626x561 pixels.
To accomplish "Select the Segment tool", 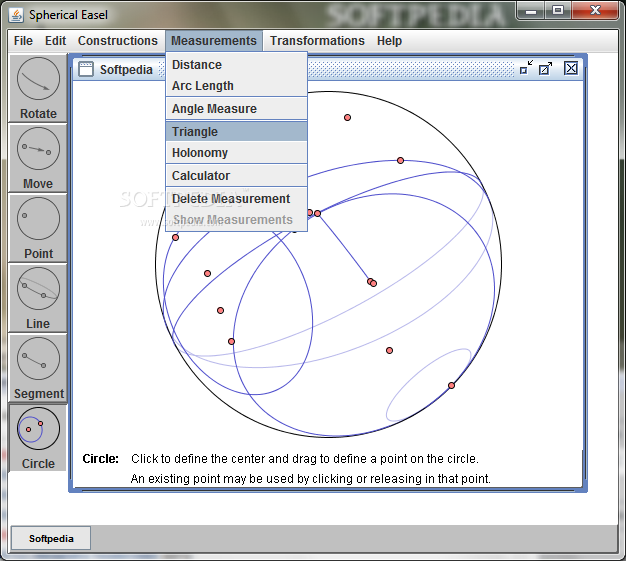I will [38, 368].
